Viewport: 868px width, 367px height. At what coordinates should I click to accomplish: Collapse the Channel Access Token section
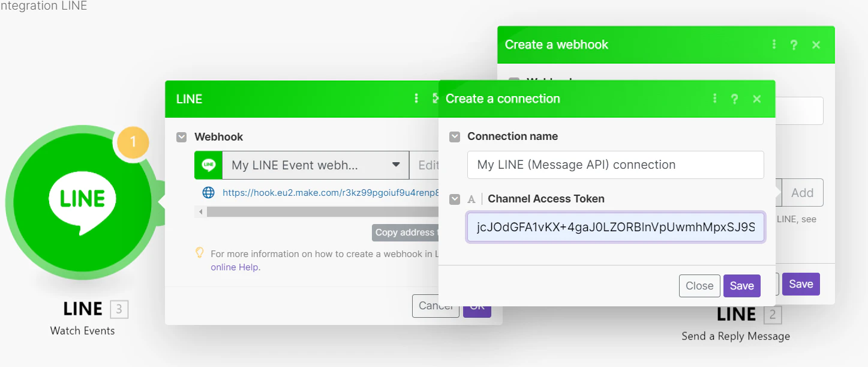pyautogui.click(x=454, y=199)
